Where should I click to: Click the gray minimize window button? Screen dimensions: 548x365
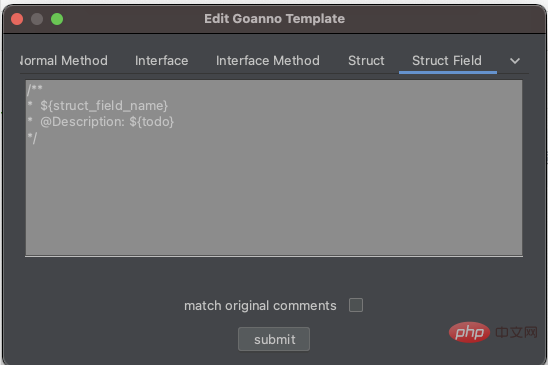pos(37,19)
